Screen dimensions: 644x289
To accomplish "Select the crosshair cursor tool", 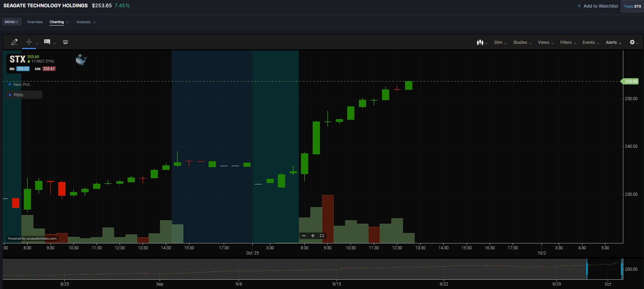I will point(29,42).
